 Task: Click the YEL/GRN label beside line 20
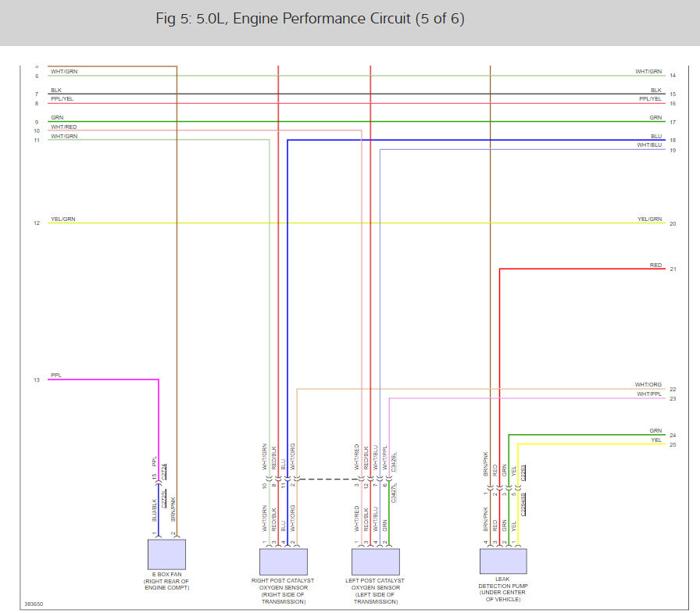coord(649,219)
